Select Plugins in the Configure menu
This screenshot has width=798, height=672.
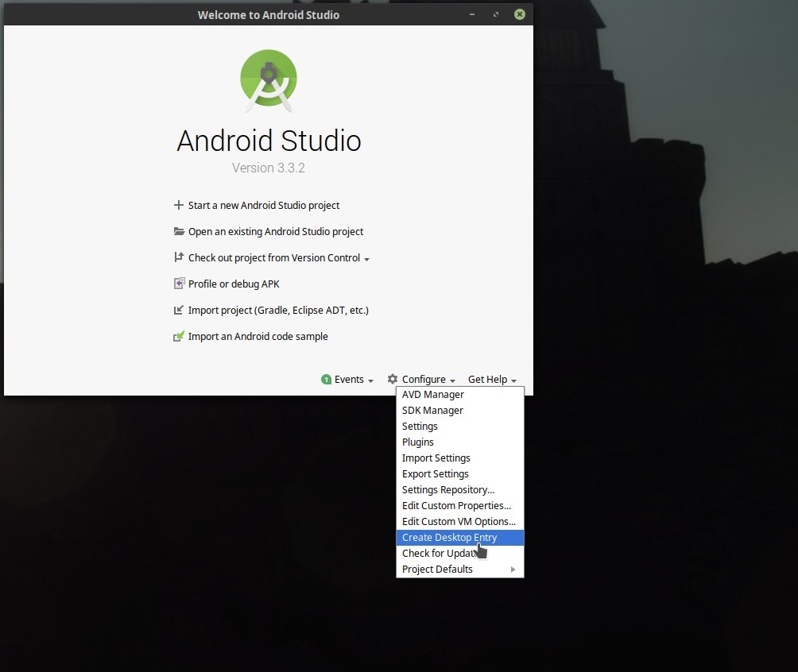click(x=418, y=442)
